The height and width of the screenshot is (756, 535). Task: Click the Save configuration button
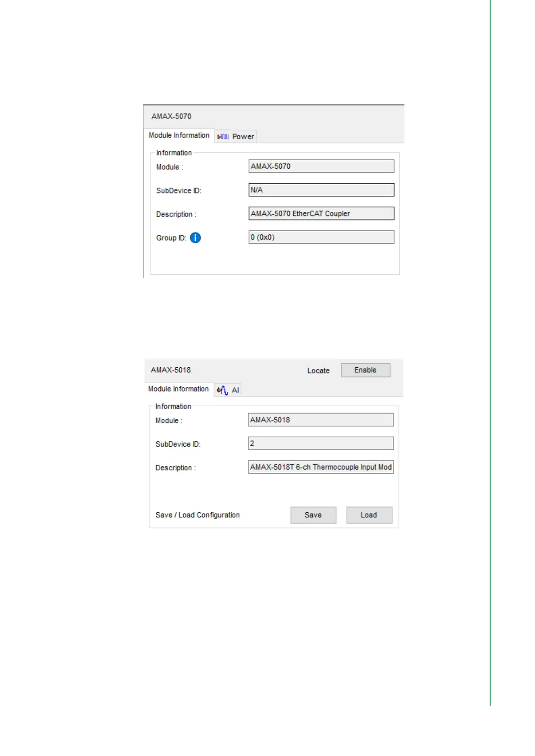point(313,515)
